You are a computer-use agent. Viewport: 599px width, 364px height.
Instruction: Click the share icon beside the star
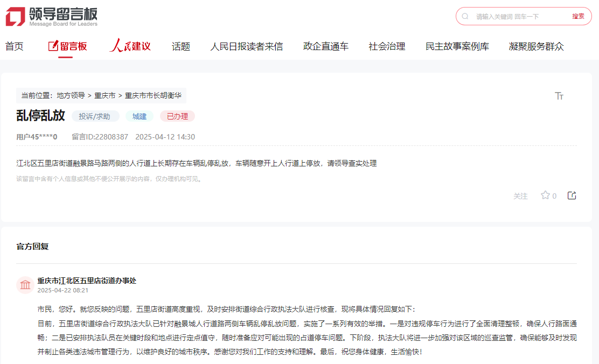(x=572, y=195)
